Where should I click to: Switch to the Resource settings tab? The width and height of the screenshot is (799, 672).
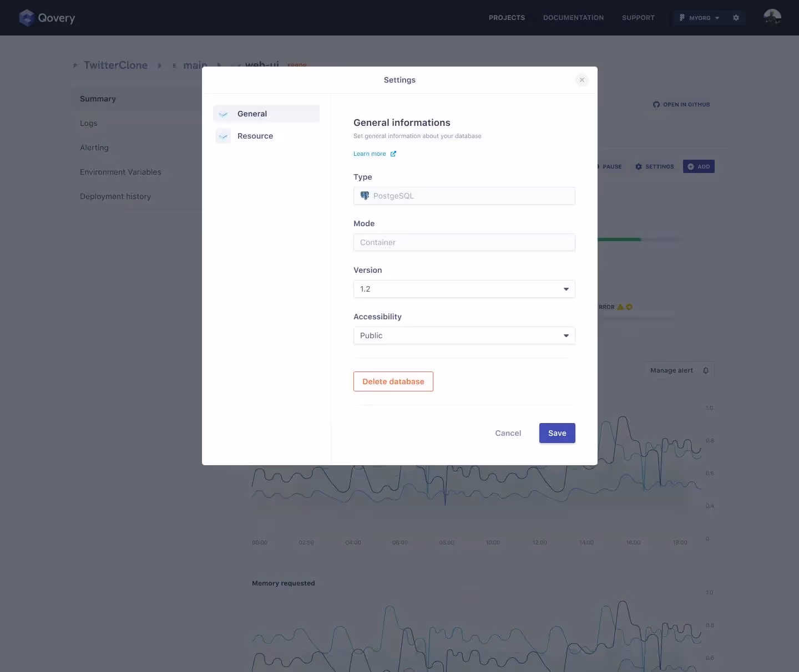click(x=255, y=136)
